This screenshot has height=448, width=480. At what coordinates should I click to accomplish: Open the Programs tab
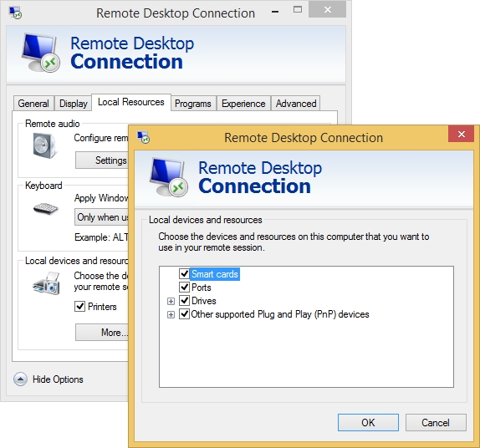tap(193, 104)
